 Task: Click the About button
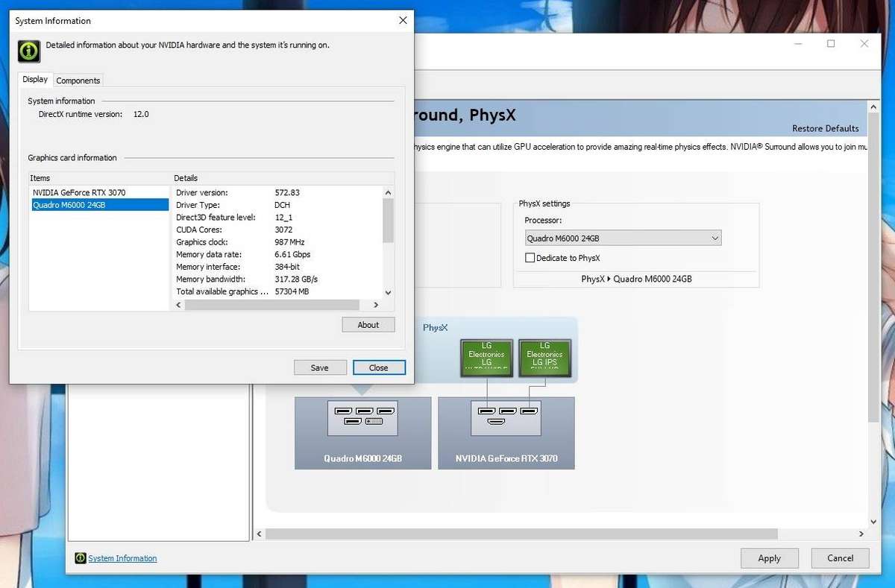(x=368, y=324)
